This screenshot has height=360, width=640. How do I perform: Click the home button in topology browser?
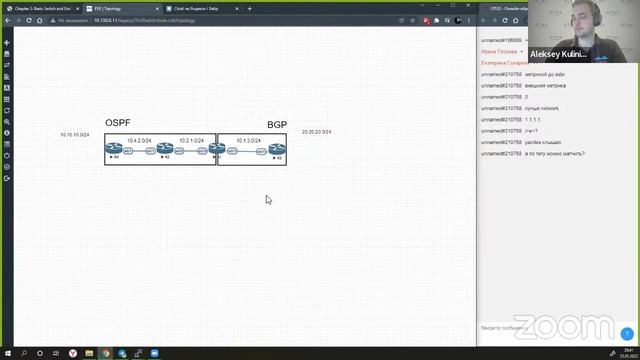coord(40,20)
